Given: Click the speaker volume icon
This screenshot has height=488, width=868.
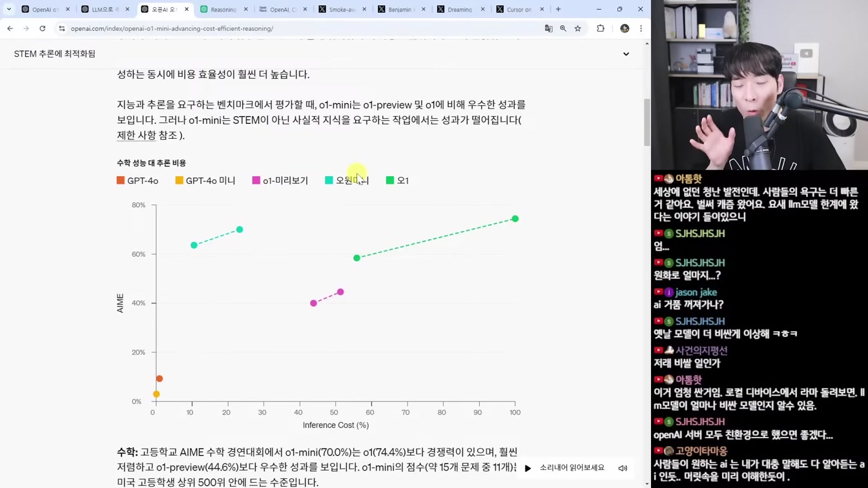Looking at the screenshot, I should [623, 468].
